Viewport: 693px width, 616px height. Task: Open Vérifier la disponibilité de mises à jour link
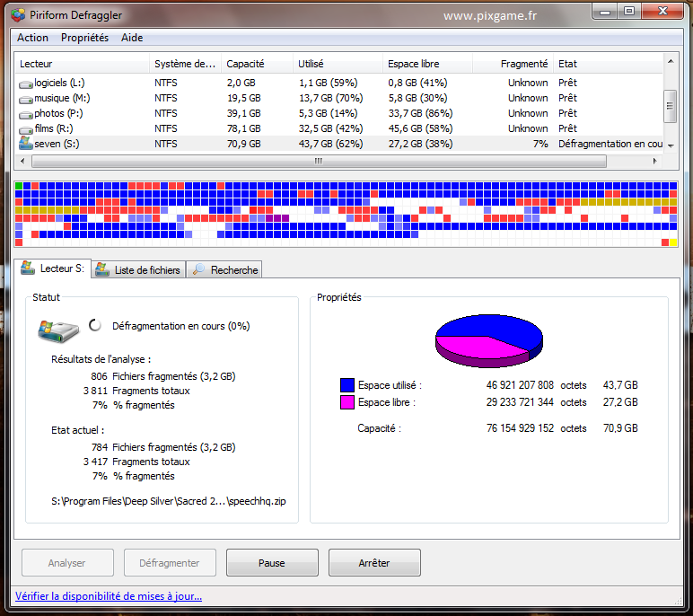[x=109, y=596]
